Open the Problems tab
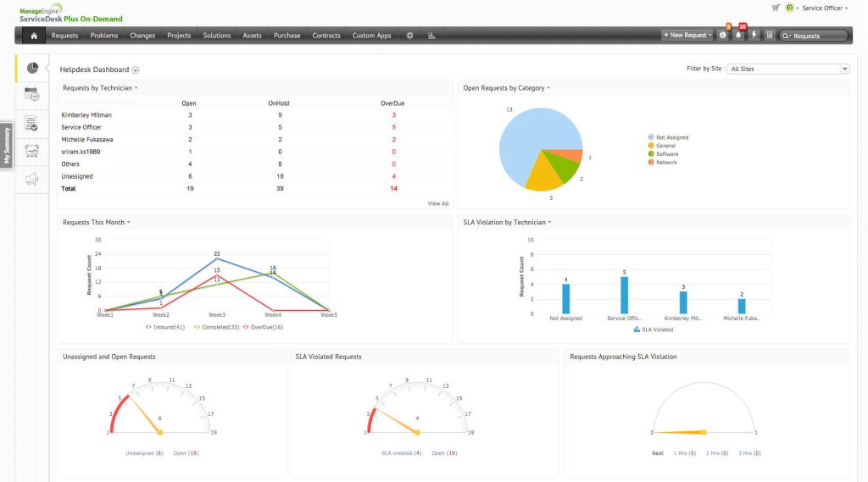This screenshot has width=868, height=482. (x=104, y=36)
